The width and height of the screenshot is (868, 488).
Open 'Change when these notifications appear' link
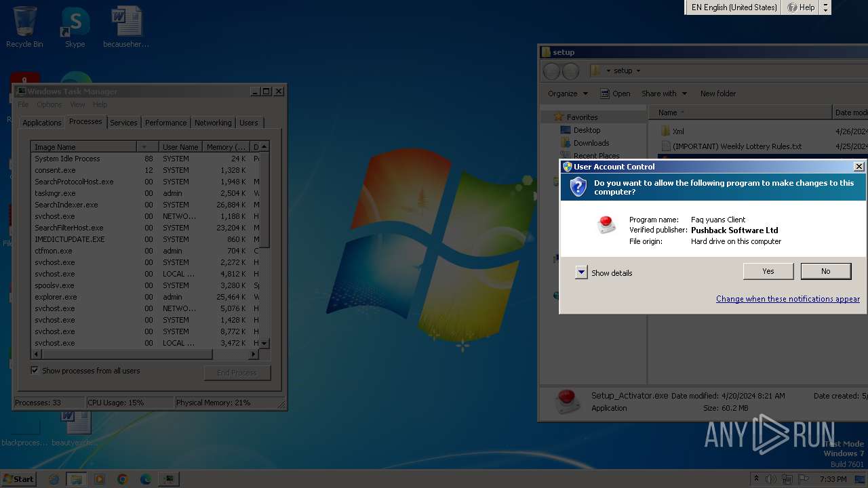788,299
